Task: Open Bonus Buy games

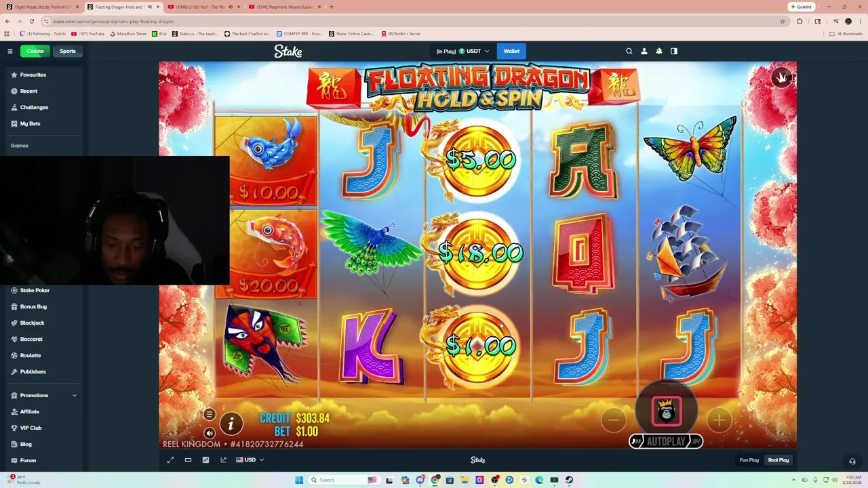Action: coord(33,306)
